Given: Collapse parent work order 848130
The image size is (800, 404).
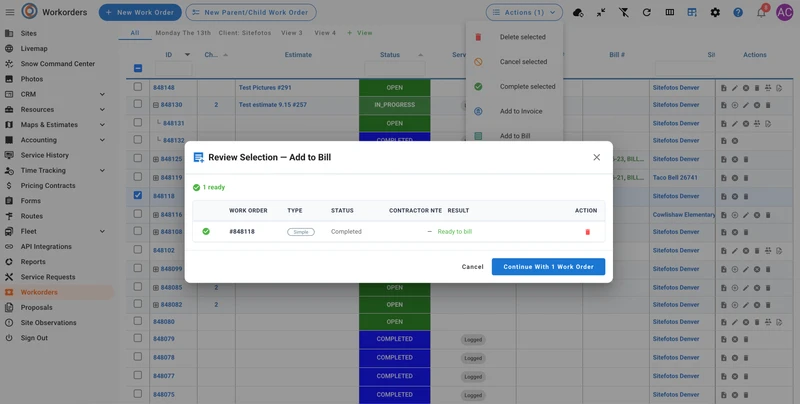Looking at the screenshot, I should click(156, 105).
